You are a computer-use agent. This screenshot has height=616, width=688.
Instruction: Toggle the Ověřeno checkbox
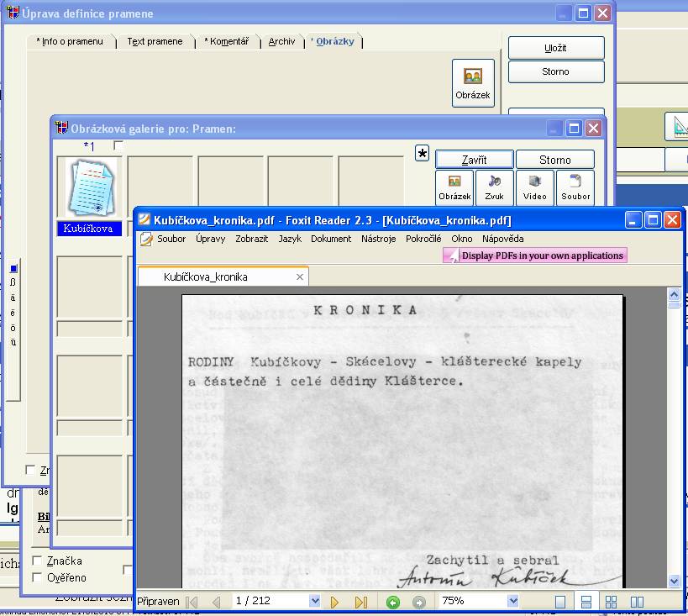click(37, 577)
